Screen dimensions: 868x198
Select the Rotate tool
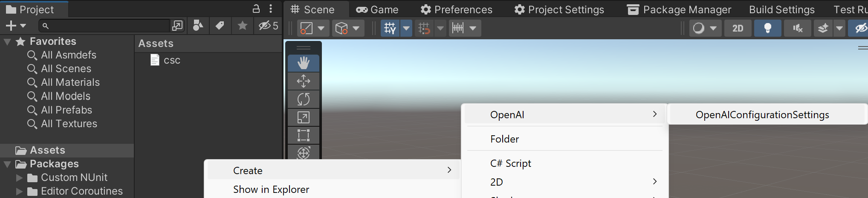pyautogui.click(x=304, y=99)
